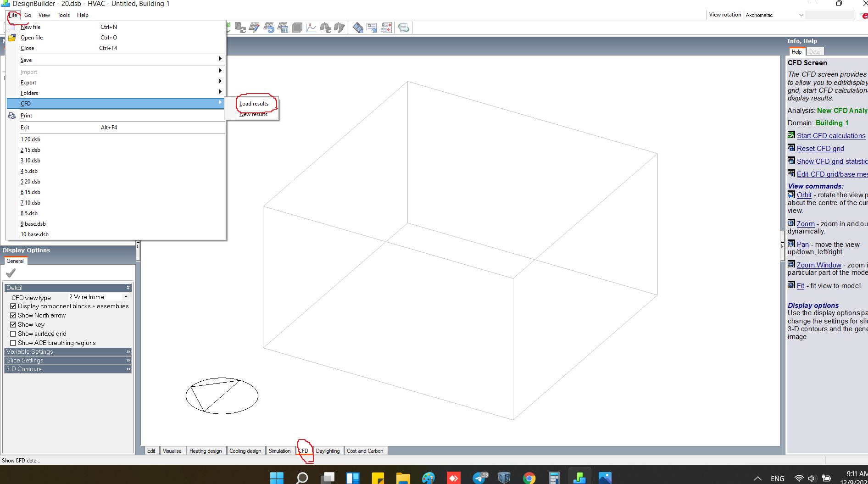The height and width of the screenshot is (484, 868).
Task: Expand Slice Settings section
Action: point(68,360)
